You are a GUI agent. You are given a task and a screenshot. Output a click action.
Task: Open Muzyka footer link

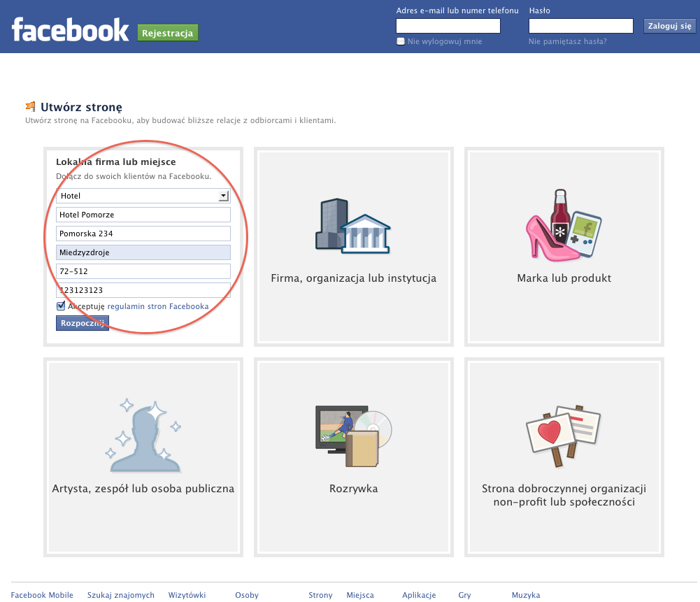pos(526,595)
